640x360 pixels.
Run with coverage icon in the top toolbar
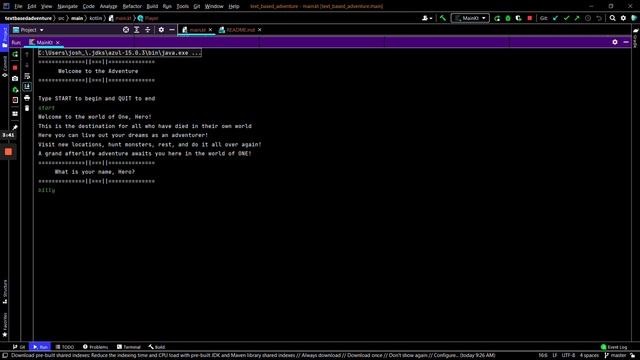coord(518,18)
